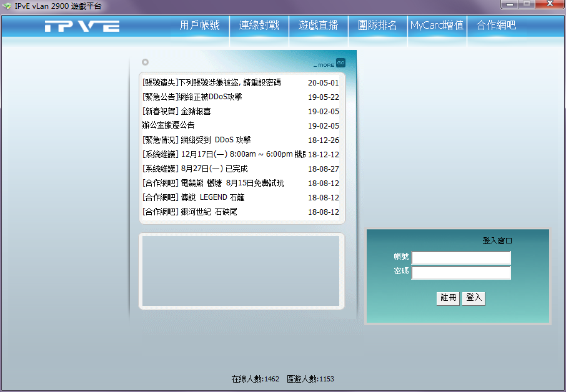Open the 新春祝賀 金豬報喜 announcement

point(176,111)
